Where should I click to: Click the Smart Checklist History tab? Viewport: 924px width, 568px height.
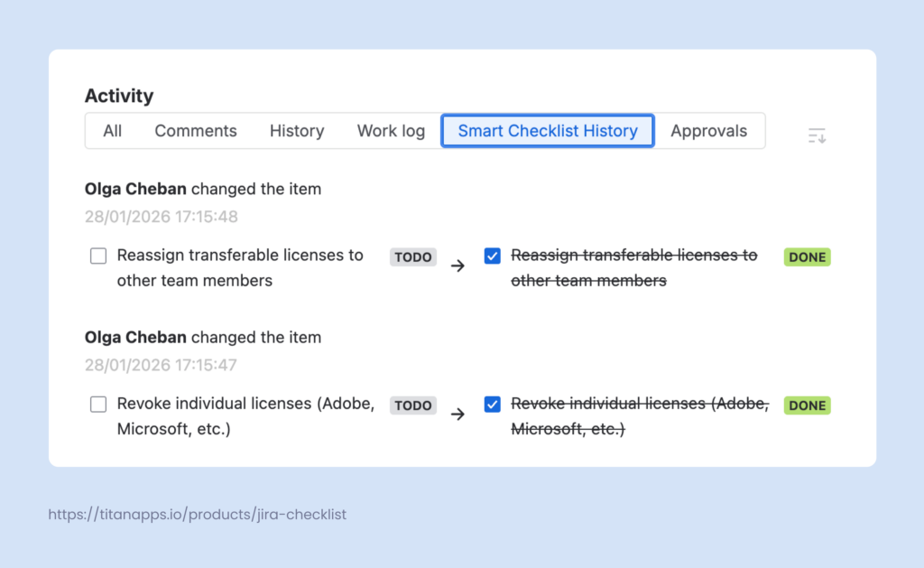[547, 130]
